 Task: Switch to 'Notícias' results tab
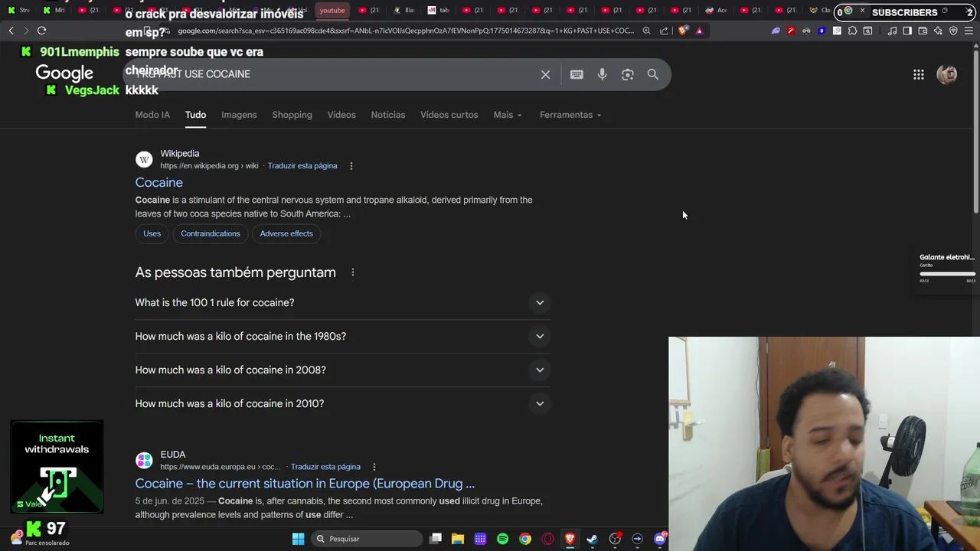(x=388, y=115)
